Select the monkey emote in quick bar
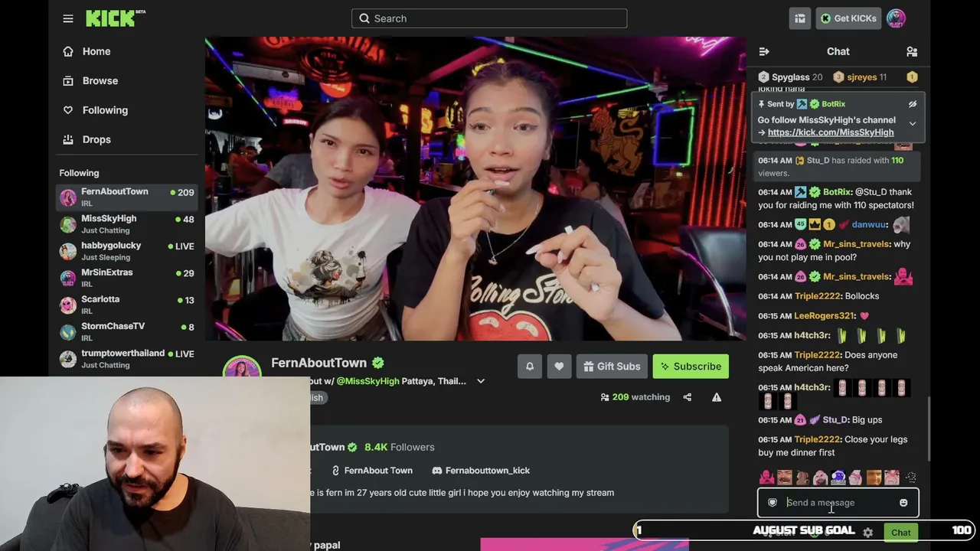The height and width of the screenshot is (551, 980). (802, 478)
